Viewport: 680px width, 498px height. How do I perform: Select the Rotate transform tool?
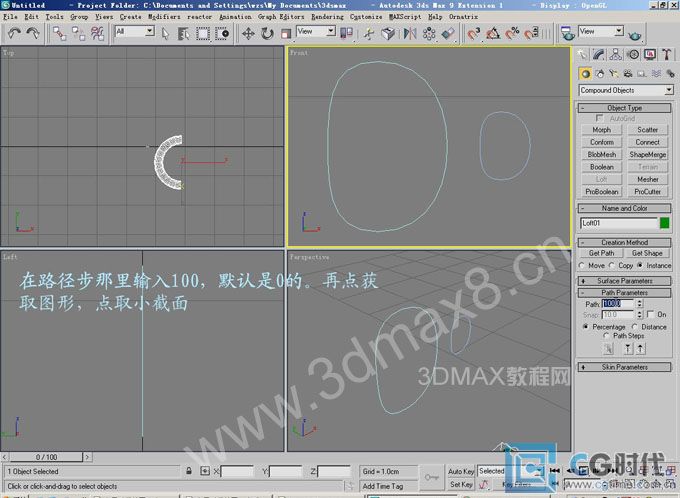(267, 33)
